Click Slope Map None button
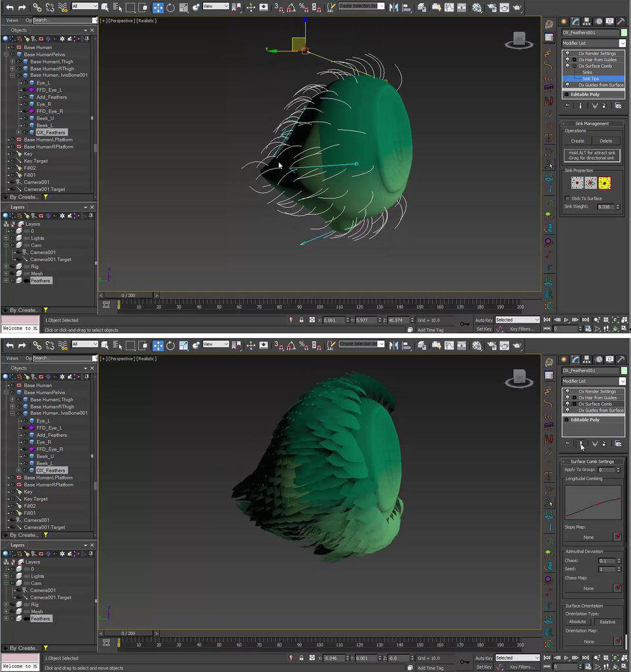631x672 pixels. tap(588, 537)
